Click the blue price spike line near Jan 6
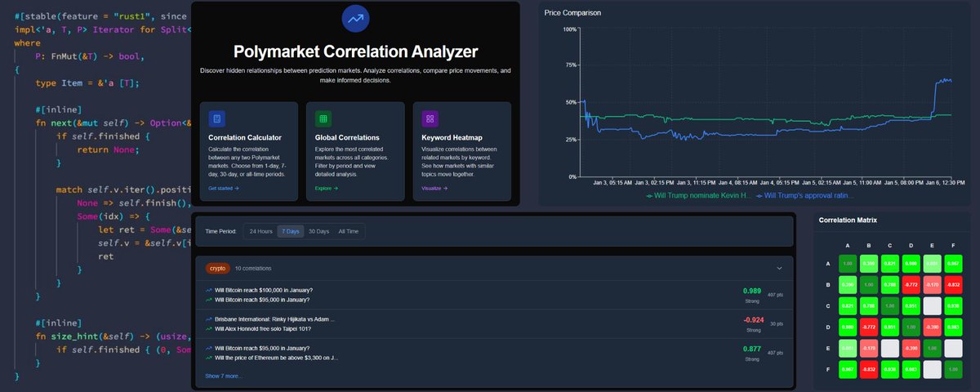The width and height of the screenshot is (980, 392). coord(936,98)
